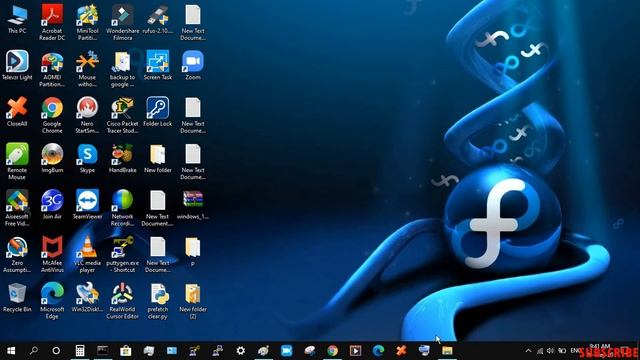Image resolution: width=640 pixels, height=360 pixels.
Task: Select the MiniTool Partition shortcut
Action: (87, 22)
